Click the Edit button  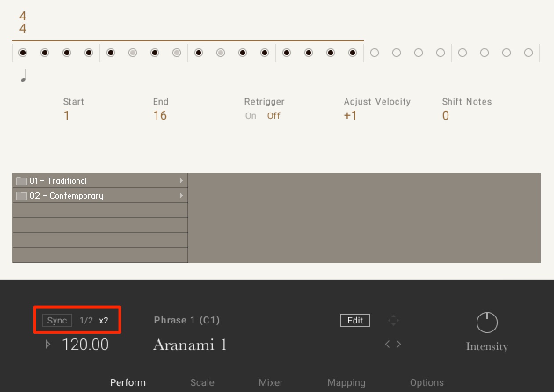point(355,320)
